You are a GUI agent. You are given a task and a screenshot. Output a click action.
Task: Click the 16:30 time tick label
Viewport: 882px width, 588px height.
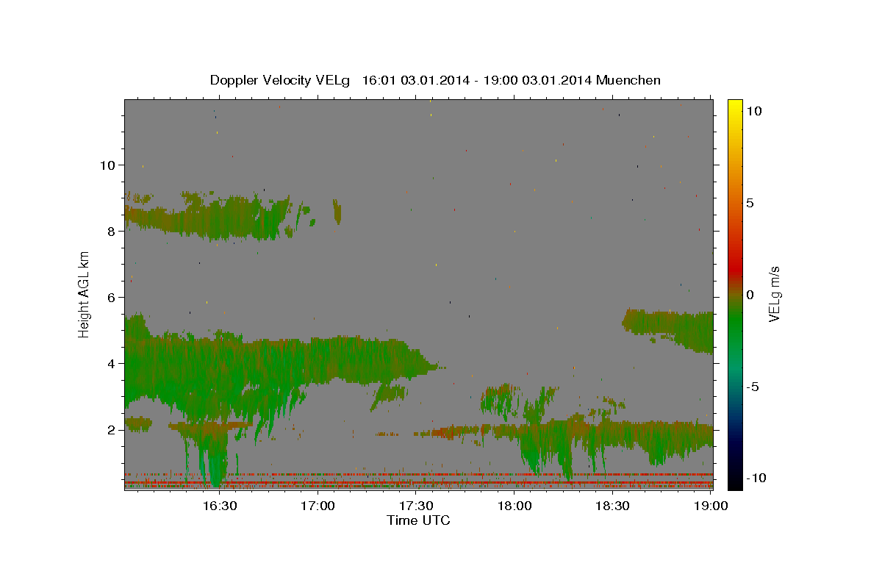coord(219,506)
